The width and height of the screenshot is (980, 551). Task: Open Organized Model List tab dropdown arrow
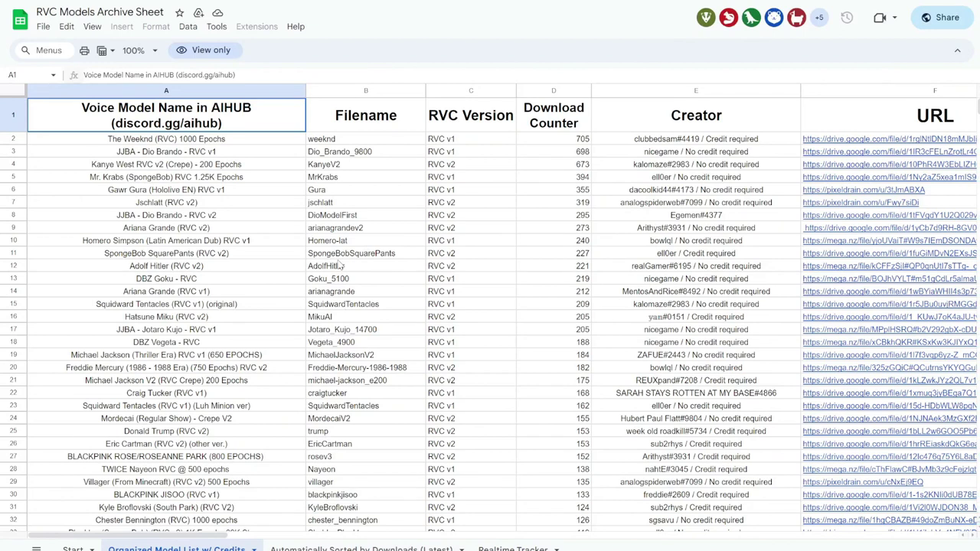(253, 549)
